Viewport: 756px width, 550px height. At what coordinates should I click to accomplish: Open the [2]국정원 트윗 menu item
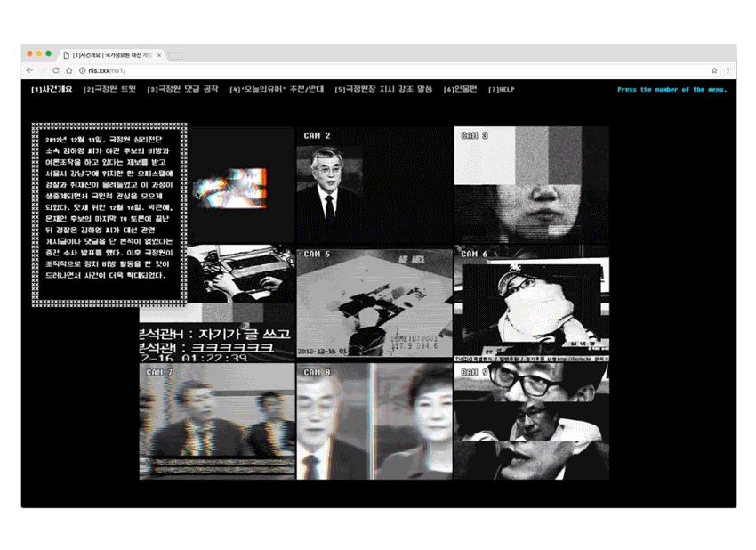109,89
